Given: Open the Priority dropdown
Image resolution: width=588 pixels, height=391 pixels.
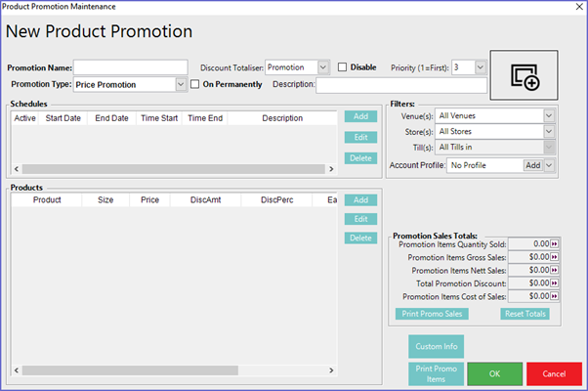Looking at the screenshot, I should pos(482,67).
